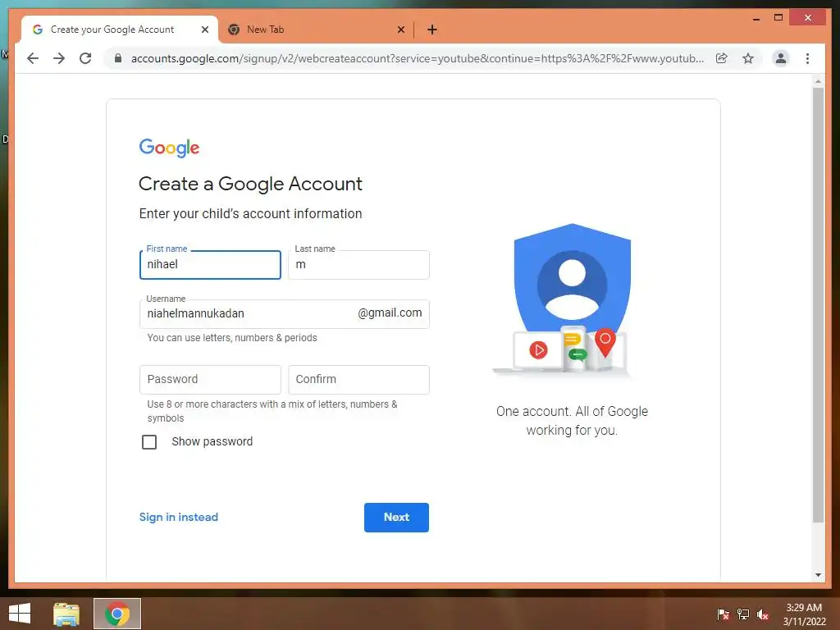Open the network tray icon
The height and width of the screenshot is (630, 840).
[x=743, y=614]
